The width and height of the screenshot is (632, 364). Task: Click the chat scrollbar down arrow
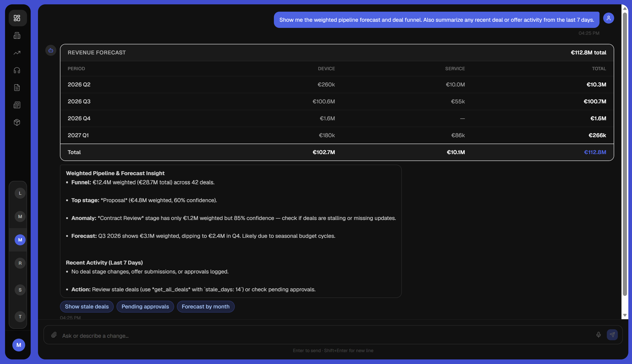click(625, 315)
